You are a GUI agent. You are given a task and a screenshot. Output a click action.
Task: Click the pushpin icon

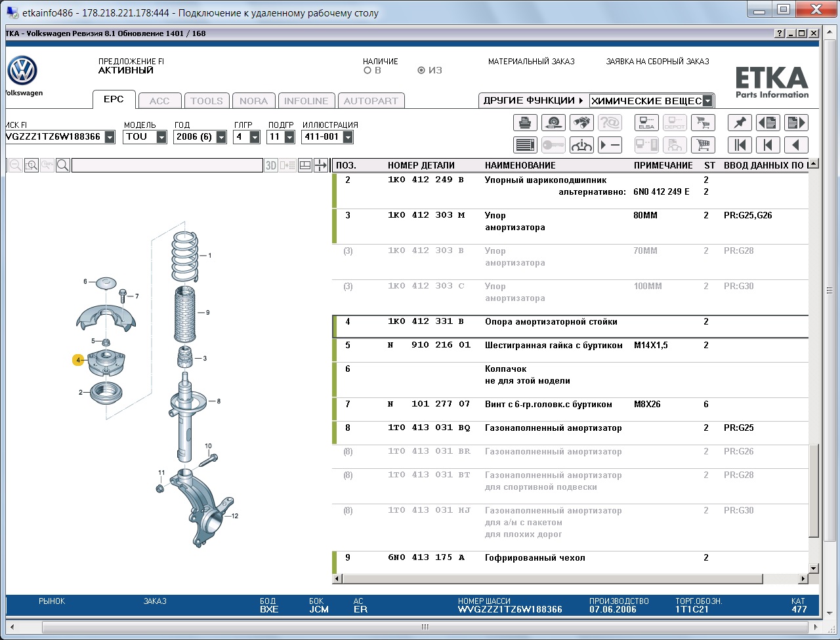pyautogui.click(x=740, y=123)
